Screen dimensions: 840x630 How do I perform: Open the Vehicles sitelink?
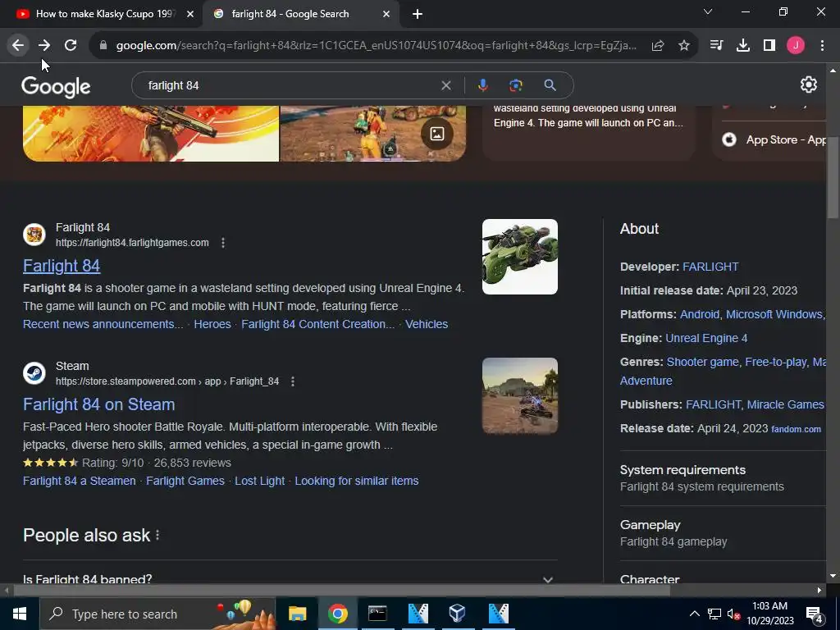427,324
